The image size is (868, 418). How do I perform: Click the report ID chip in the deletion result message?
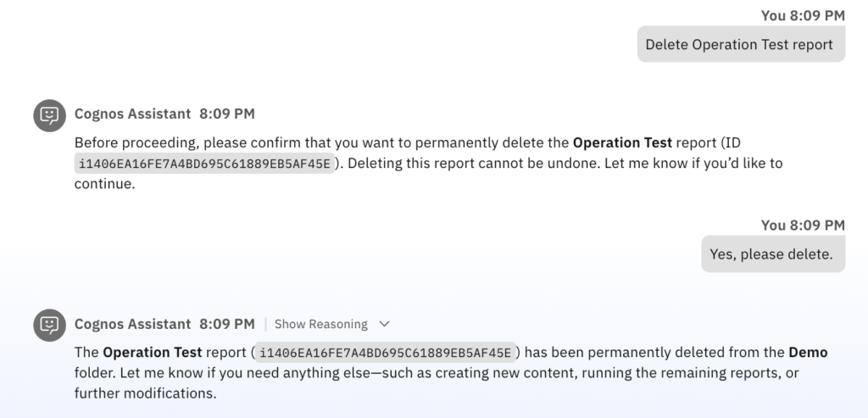coord(386,353)
